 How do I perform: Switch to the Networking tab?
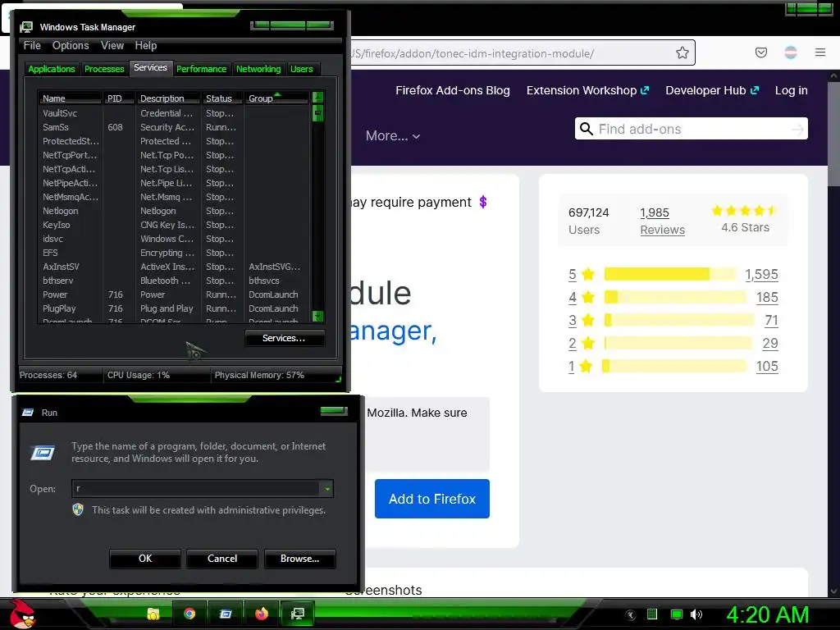coord(258,69)
